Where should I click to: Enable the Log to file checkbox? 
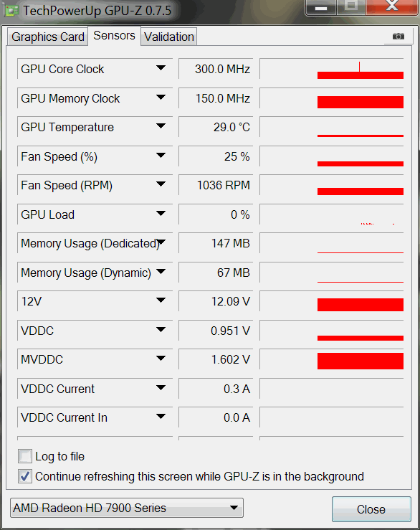point(25,456)
